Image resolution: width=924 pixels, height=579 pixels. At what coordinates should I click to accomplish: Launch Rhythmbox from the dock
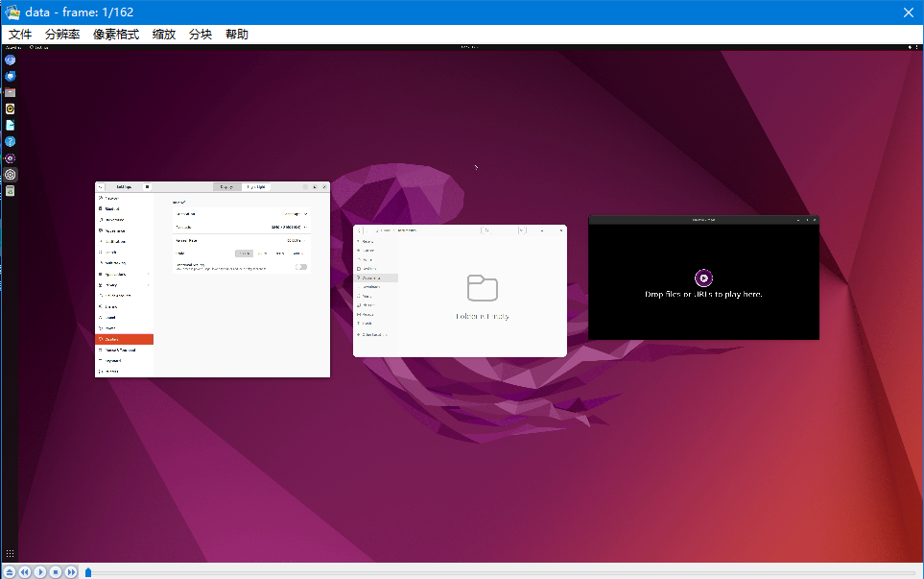10,109
